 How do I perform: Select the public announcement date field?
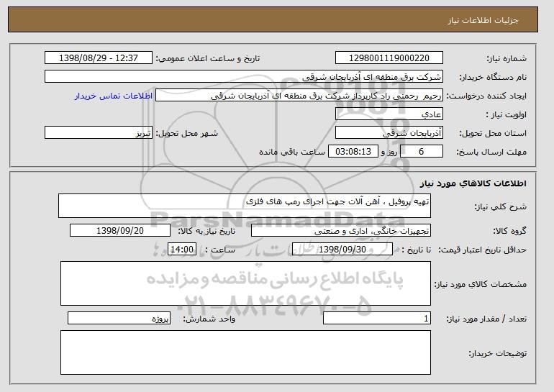(99, 58)
